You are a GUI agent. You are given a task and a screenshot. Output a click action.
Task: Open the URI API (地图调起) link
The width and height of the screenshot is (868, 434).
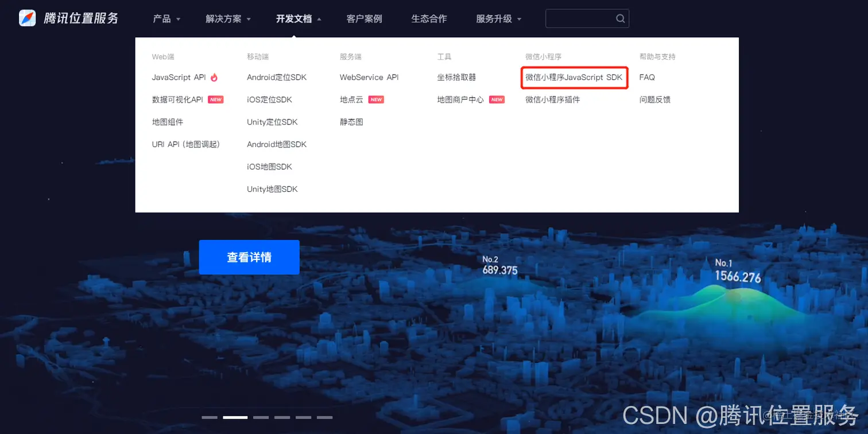186,144
